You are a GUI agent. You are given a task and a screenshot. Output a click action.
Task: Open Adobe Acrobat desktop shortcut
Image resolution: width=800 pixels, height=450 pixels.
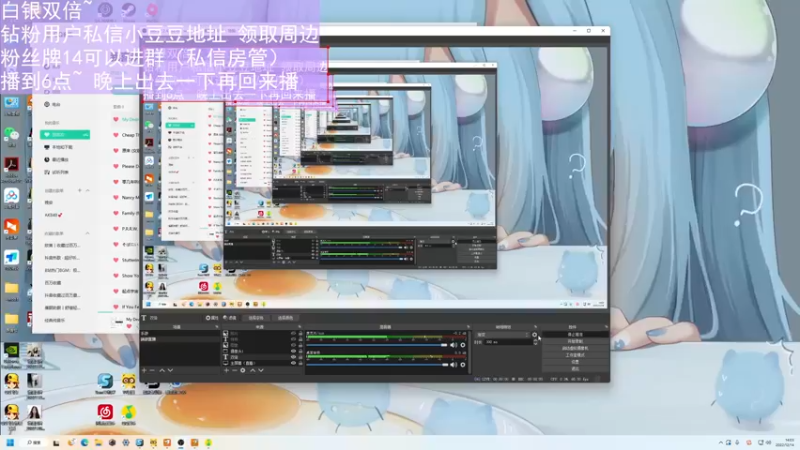click(11, 165)
